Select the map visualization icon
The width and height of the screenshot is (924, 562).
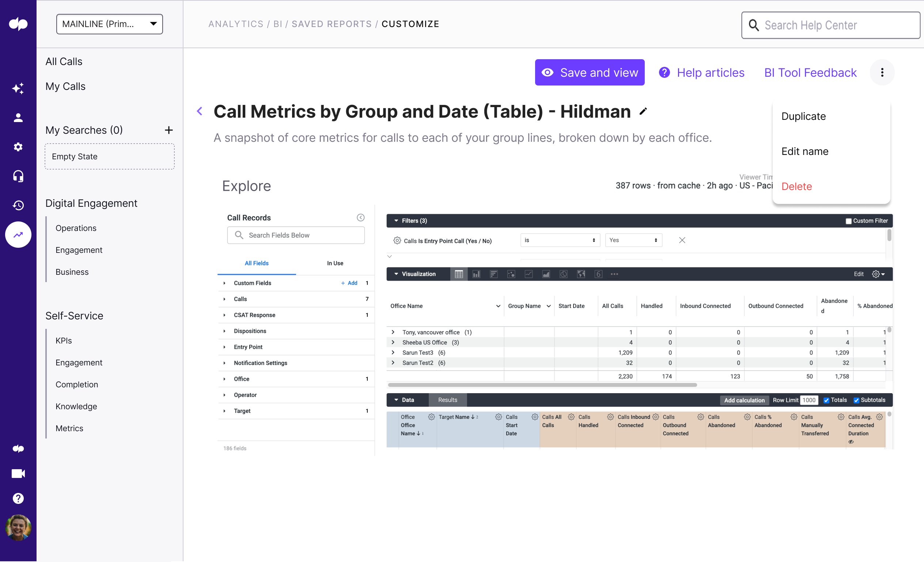[x=581, y=274]
